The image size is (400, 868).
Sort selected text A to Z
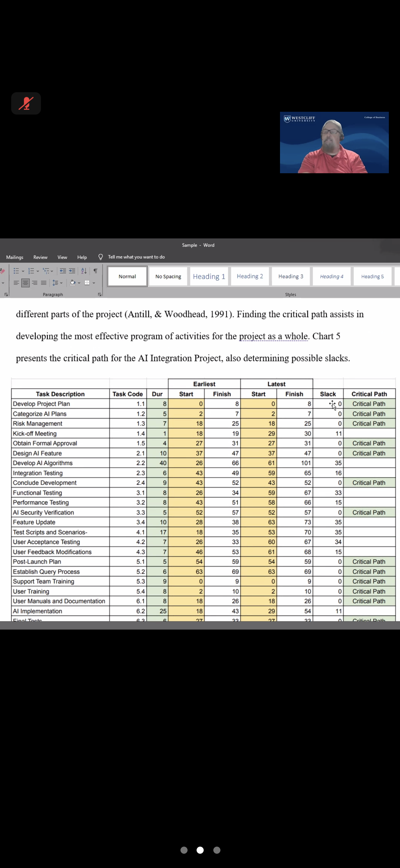click(84, 271)
